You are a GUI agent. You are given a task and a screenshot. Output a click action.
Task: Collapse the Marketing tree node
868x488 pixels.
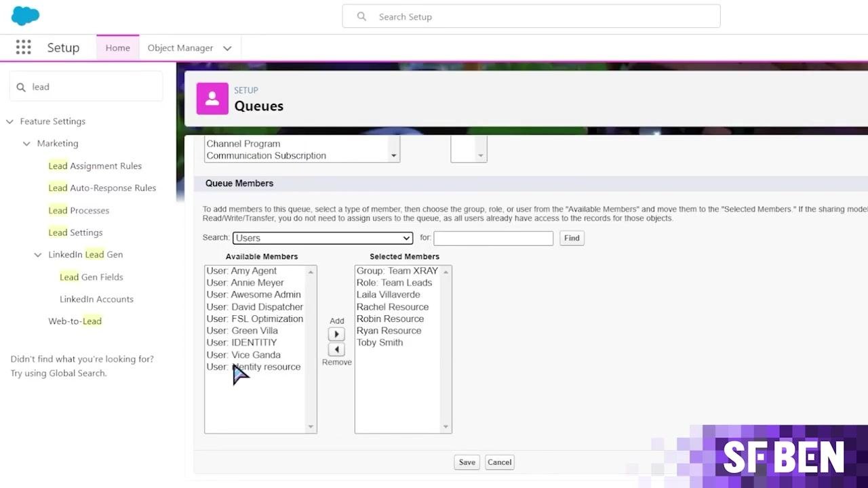(x=26, y=144)
